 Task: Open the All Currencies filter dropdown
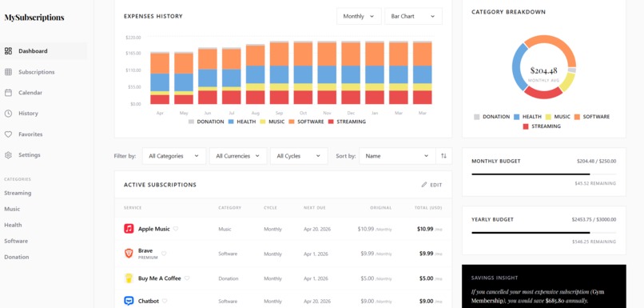click(238, 156)
